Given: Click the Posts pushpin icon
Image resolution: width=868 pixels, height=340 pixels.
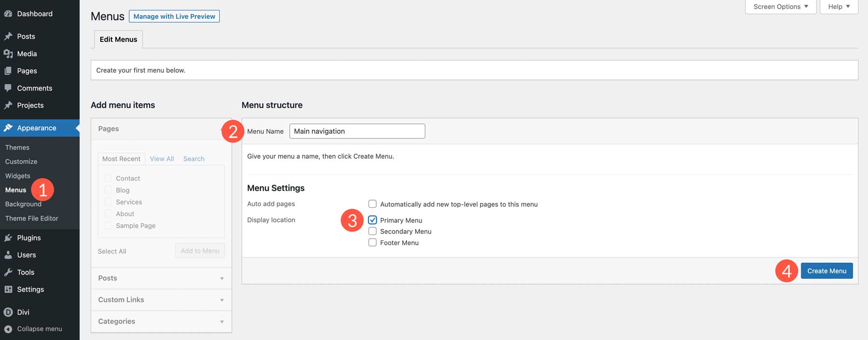Looking at the screenshot, I should pyautogui.click(x=8, y=36).
